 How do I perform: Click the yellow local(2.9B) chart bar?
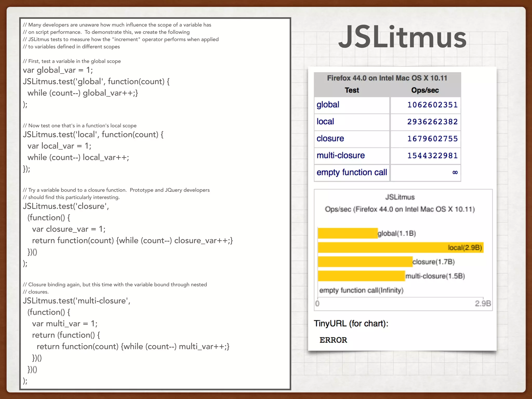click(x=401, y=248)
